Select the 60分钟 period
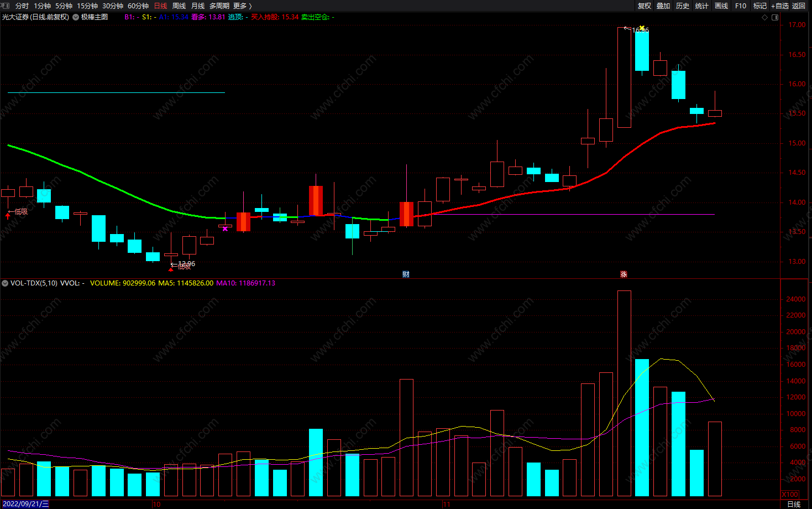The image size is (812, 509). pos(138,6)
